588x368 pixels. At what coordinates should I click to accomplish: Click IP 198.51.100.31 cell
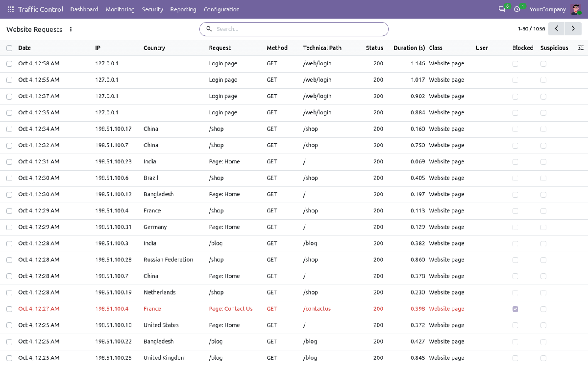click(113, 227)
